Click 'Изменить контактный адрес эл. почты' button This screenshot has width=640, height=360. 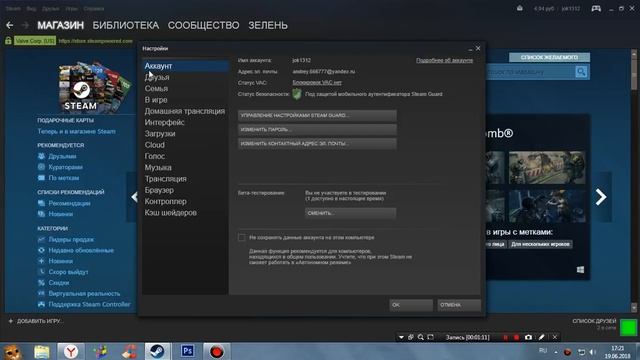(x=317, y=144)
